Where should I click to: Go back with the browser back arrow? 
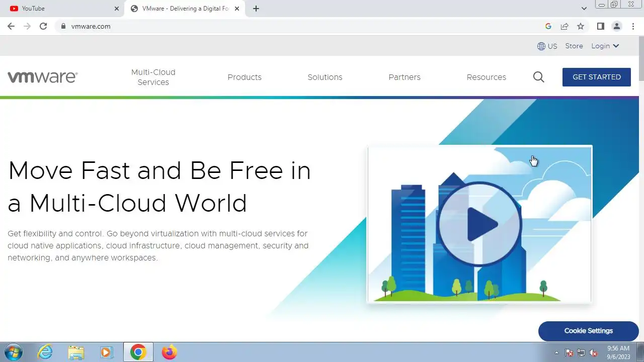click(x=11, y=26)
